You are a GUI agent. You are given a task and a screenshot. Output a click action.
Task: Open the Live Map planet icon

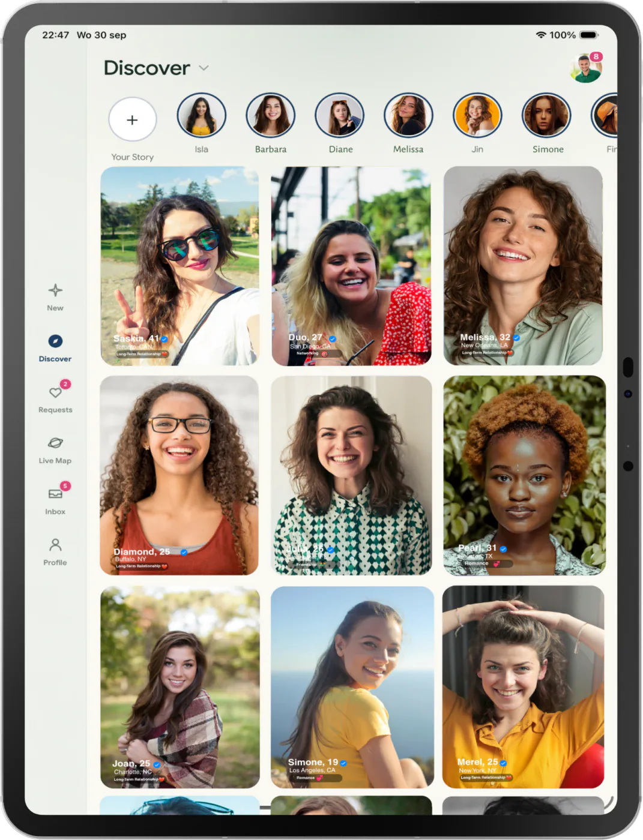coord(55,443)
